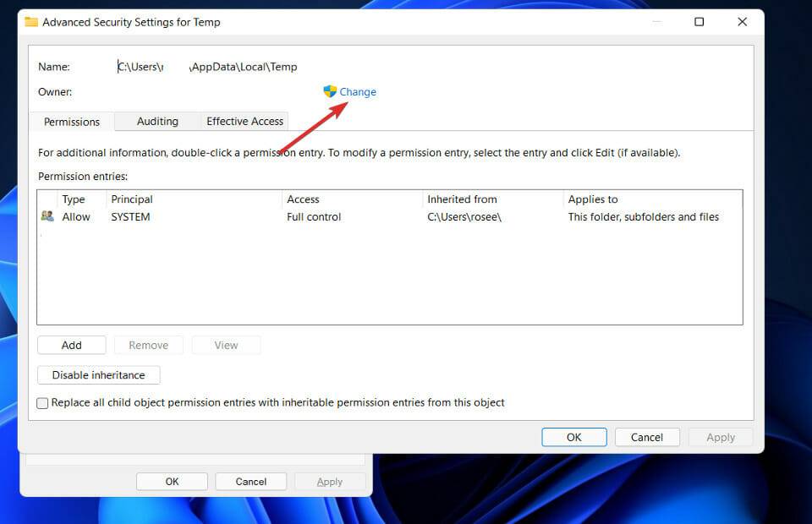Screen dimensions: 812x524
Task: Select the users icon of the SYSTEM entry
Action: pyautogui.click(x=47, y=216)
